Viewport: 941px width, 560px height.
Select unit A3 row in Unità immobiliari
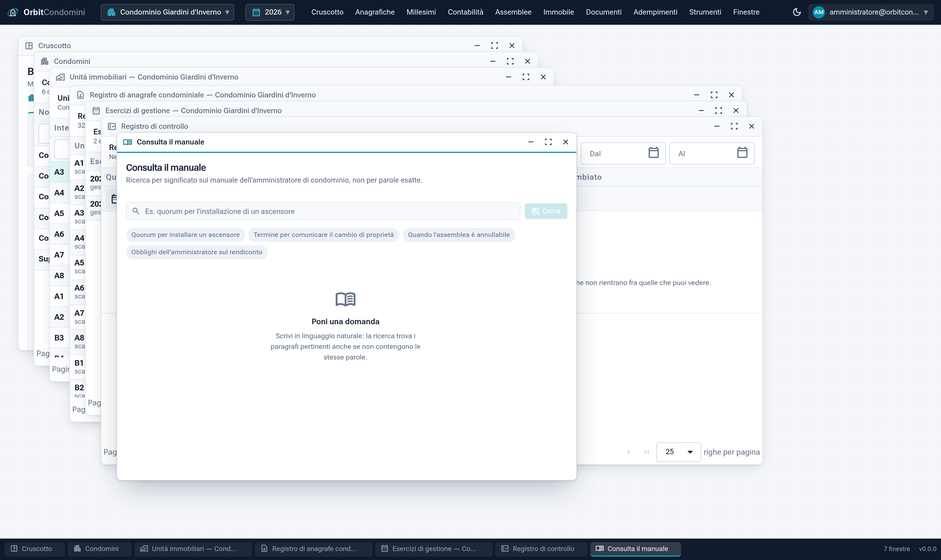60,172
